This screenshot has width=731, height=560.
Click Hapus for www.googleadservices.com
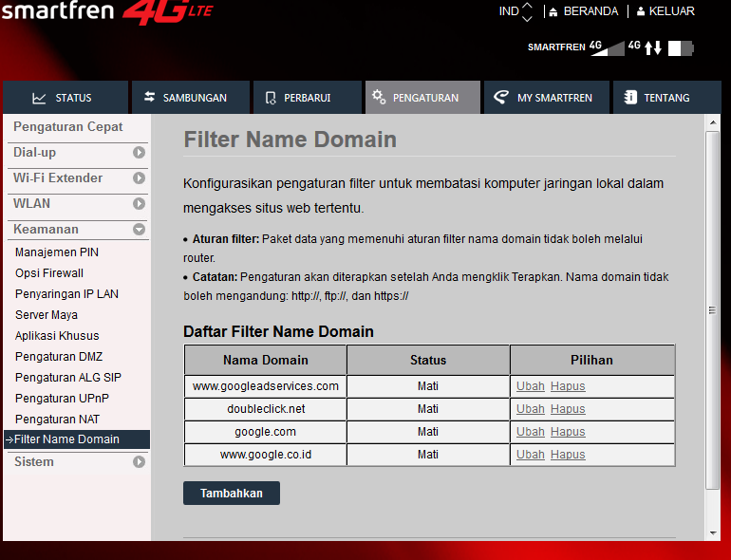[568, 386]
